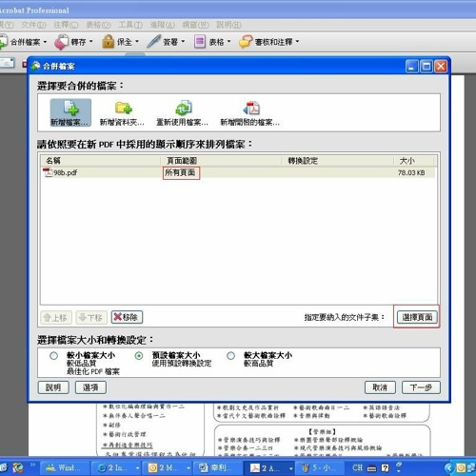Open the toolbar 表格 dropdown arrow
This screenshot has height=476, width=476.
point(228,42)
